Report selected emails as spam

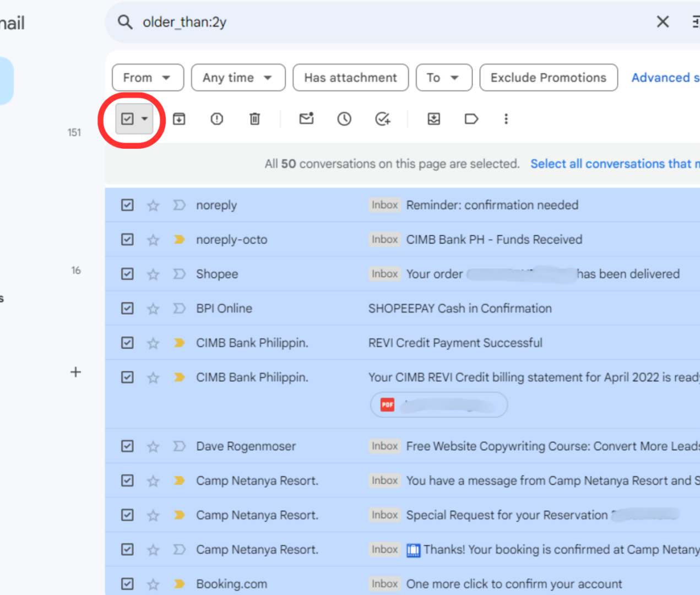tap(216, 118)
